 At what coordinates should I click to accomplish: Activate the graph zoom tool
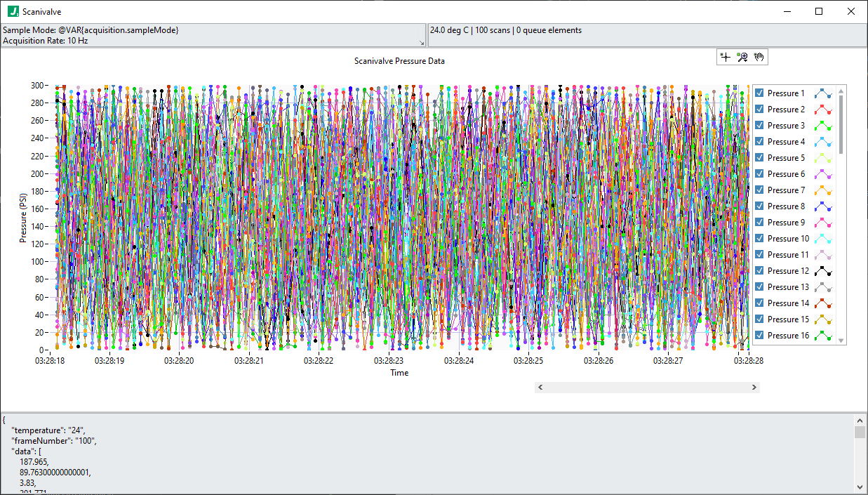743,58
